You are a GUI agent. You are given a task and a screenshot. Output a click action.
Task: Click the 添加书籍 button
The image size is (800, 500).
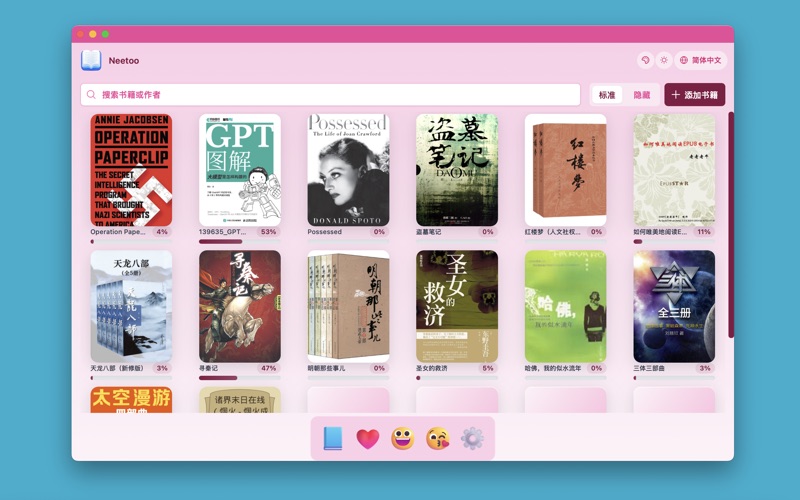click(x=694, y=95)
